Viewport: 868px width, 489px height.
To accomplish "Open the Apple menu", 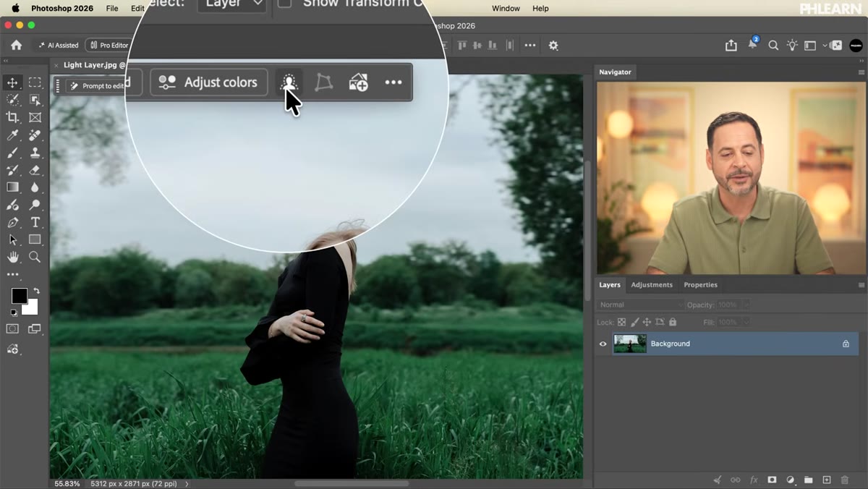I will click(x=15, y=9).
